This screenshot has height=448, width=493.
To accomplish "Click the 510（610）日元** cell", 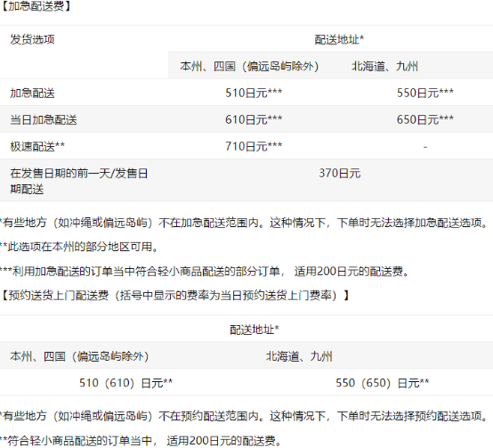I will click(125, 383).
